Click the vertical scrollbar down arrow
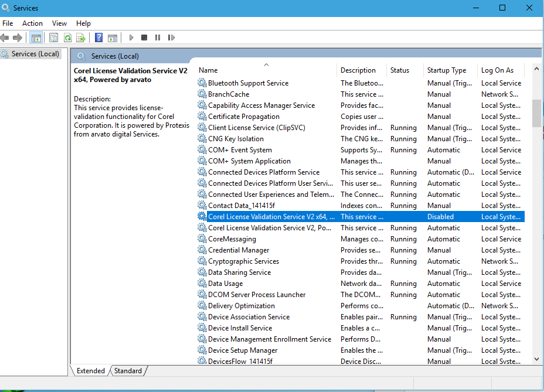Screen dimensions: 544x392 coord(536,359)
